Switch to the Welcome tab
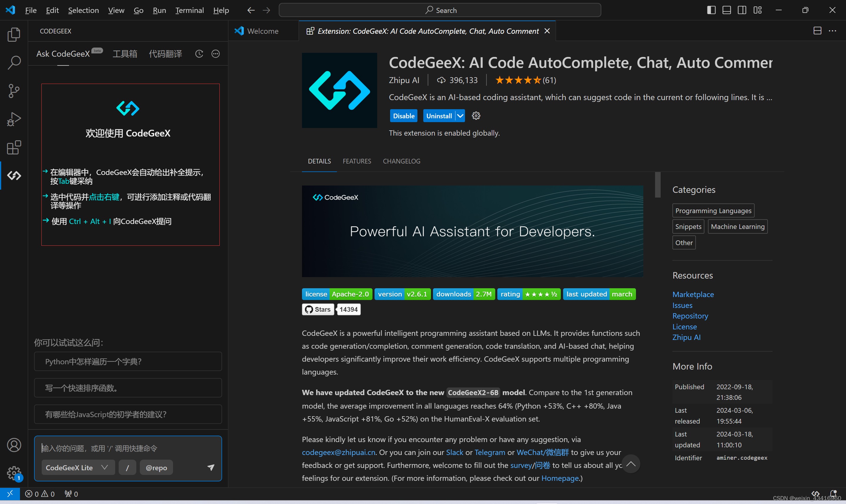The width and height of the screenshot is (846, 504). pyautogui.click(x=263, y=31)
